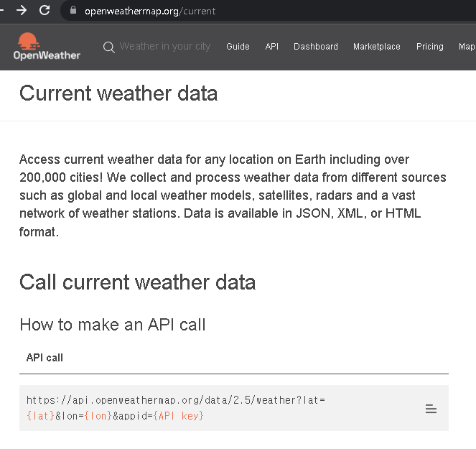Open the code block lines menu icon
Viewport: 476px width, 449px height.
click(x=431, y=409)
